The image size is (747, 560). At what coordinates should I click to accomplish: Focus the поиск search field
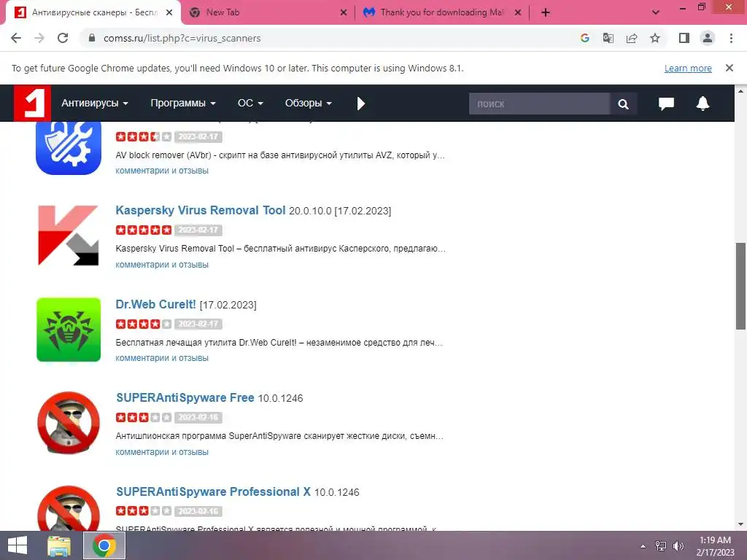(539, 104)
